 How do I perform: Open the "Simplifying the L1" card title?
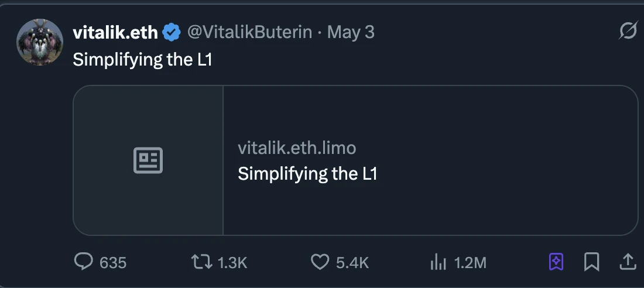pyautogui.click(x=307, y=174)
